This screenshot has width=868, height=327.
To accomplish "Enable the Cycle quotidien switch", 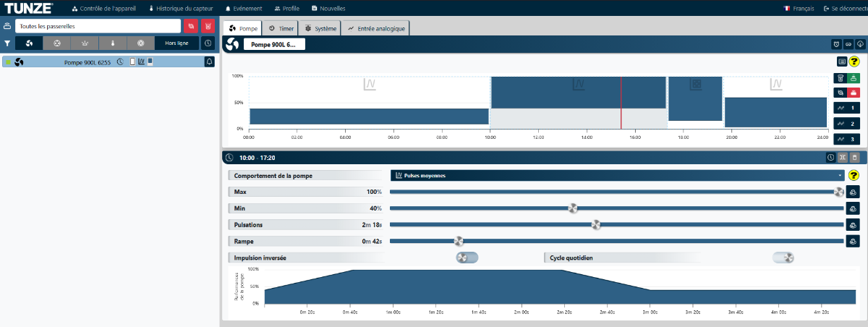I will coord(783,257).
